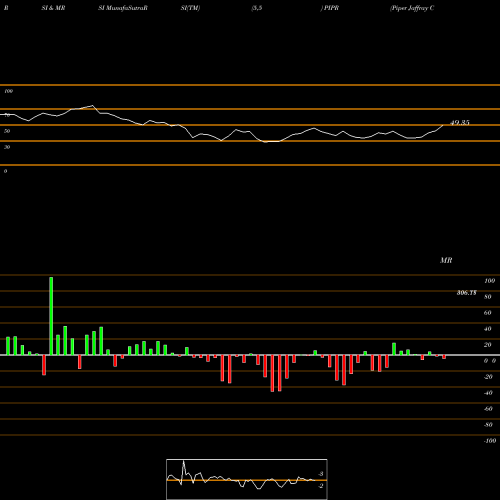Screen dimensions: 500x500
Task: Click the MR axis label -60
Action: (x=488, y=409)
